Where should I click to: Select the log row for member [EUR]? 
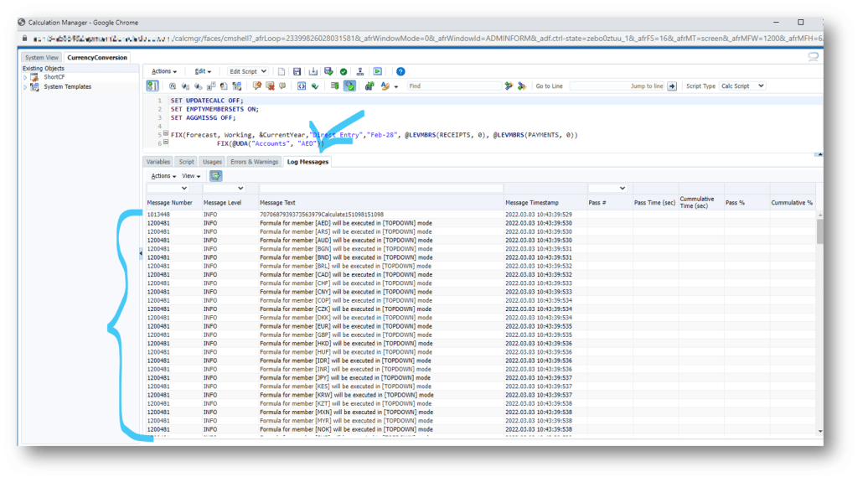481,326
